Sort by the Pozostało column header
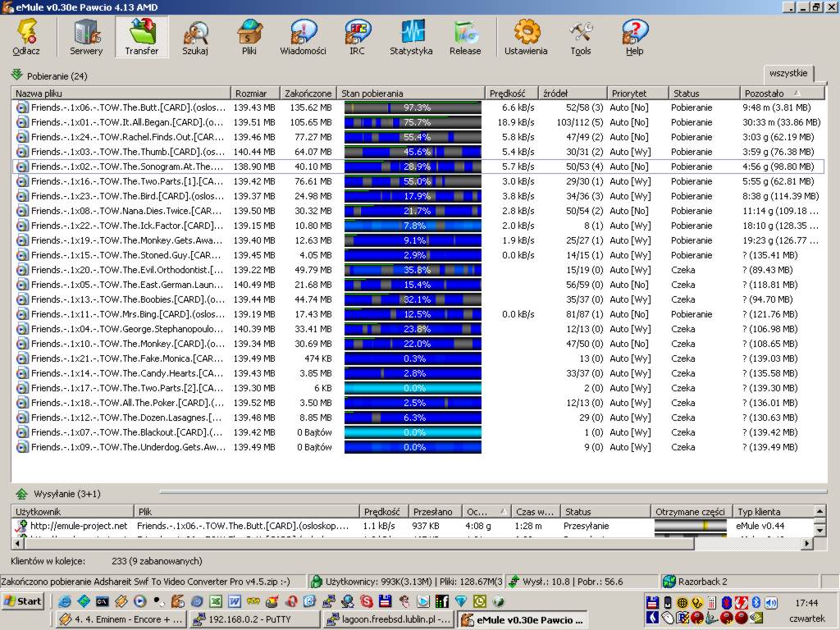The image size is (840, 630). click(x=782, y=94)
